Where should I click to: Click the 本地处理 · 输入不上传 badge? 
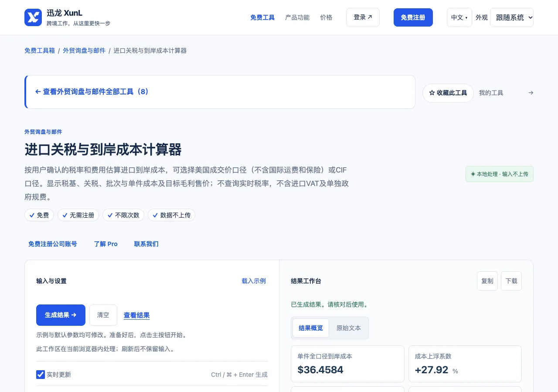[500, 174]
